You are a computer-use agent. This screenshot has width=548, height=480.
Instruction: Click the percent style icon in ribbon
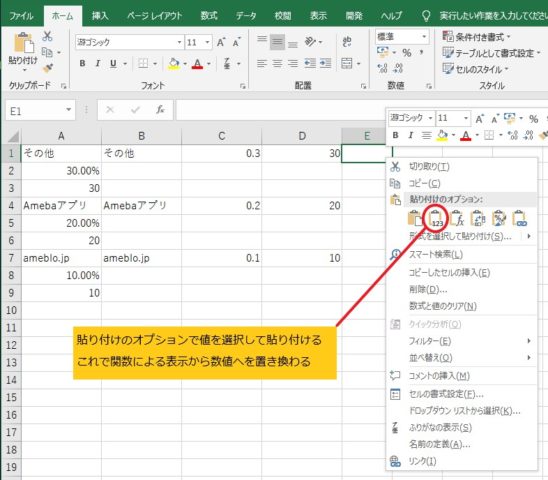(406, 53)
